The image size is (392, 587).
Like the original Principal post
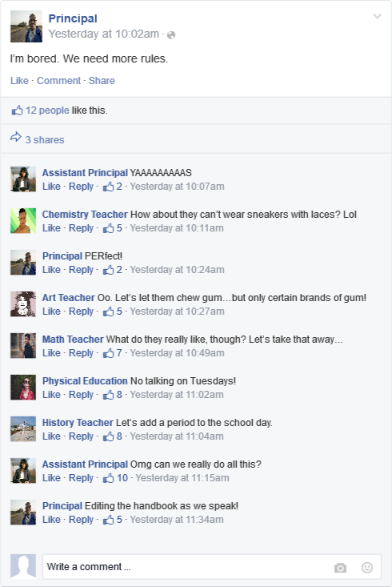tap(19, 81)
